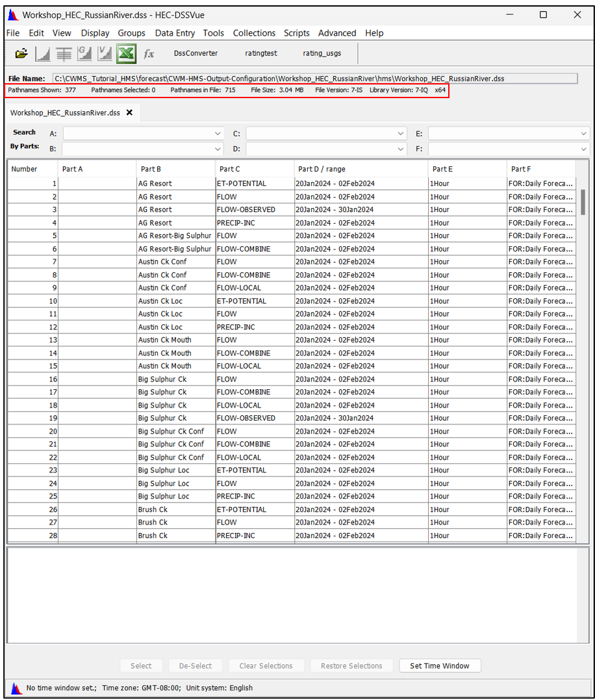The width and height of the screenshot is (595, 700).
Task: Click the pathname list vertical scrollbar thumb
Action: [x=583, y=201]
